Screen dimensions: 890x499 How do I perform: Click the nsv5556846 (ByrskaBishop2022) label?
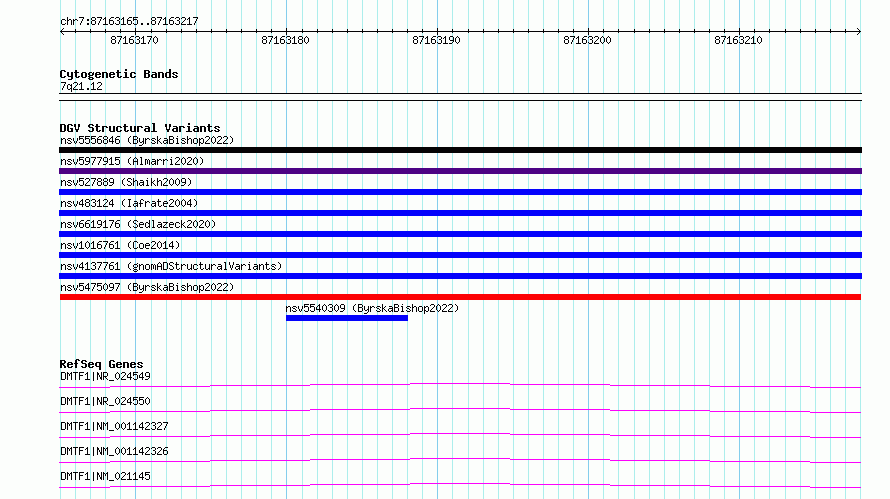147,140
